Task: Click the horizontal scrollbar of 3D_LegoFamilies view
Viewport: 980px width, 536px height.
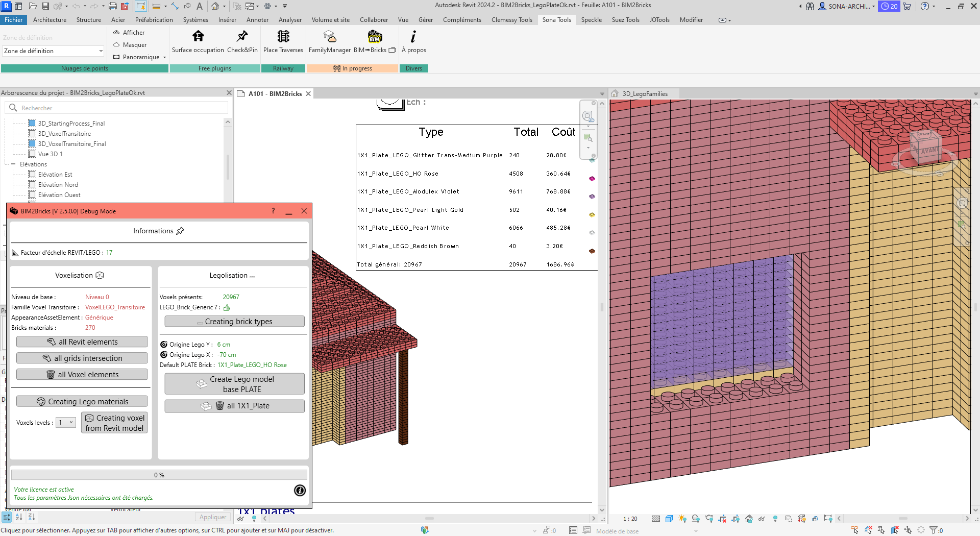Action: click(x=903, y=519)
